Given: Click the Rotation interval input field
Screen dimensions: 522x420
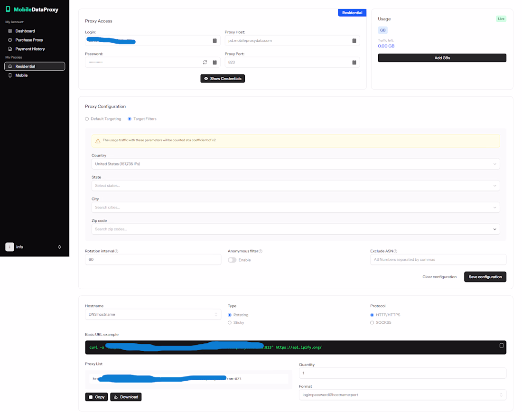Looking at the screenshot, I should point(153,259).
